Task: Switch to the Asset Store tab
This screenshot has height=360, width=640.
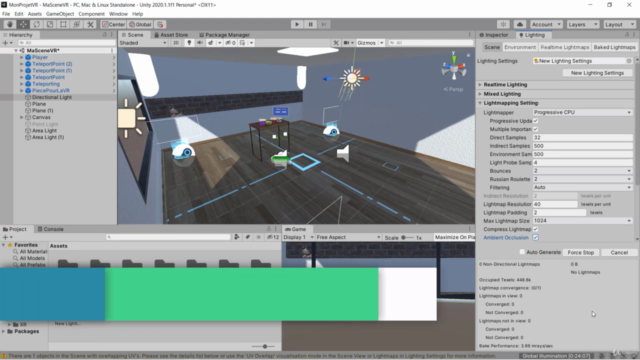Action: [171, 35]
